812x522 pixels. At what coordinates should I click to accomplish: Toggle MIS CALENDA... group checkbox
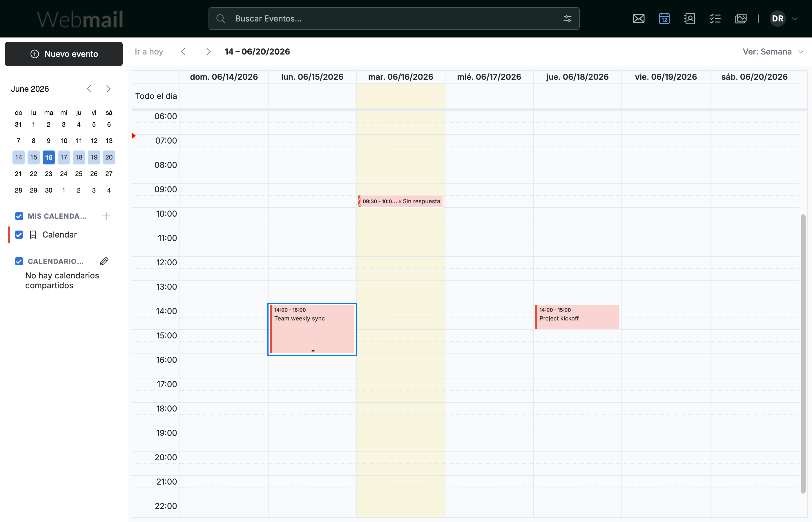click(19, 216)
